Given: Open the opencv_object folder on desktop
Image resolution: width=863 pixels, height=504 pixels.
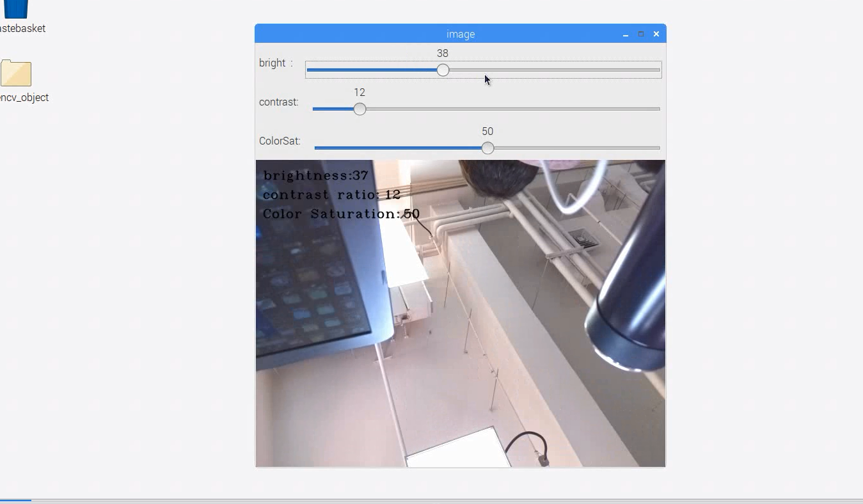Looking at the screenshot, I should 16,74.
